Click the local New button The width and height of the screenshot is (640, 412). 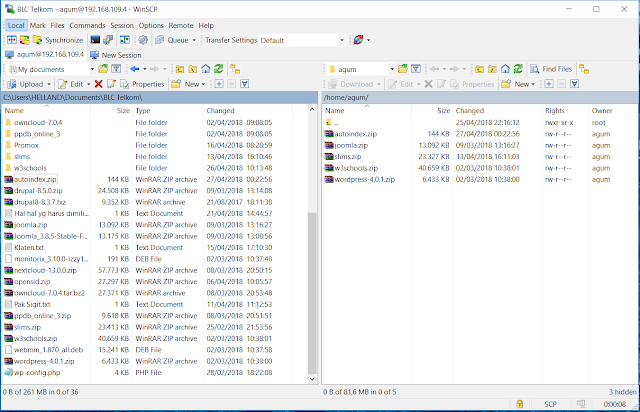(x=188, y=84)
